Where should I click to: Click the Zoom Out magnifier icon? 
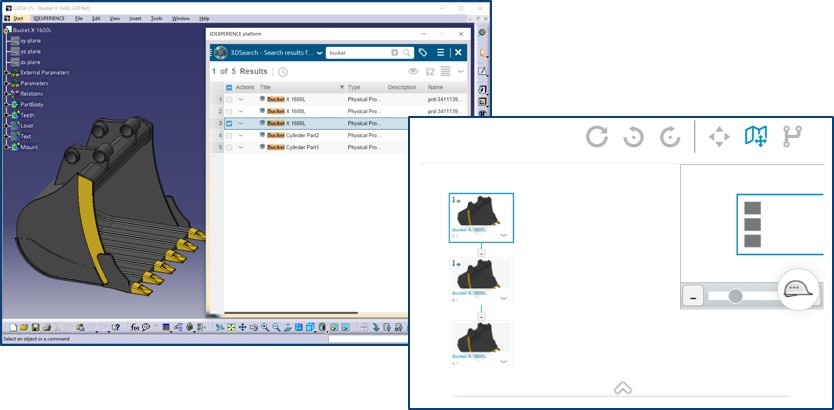276,328
